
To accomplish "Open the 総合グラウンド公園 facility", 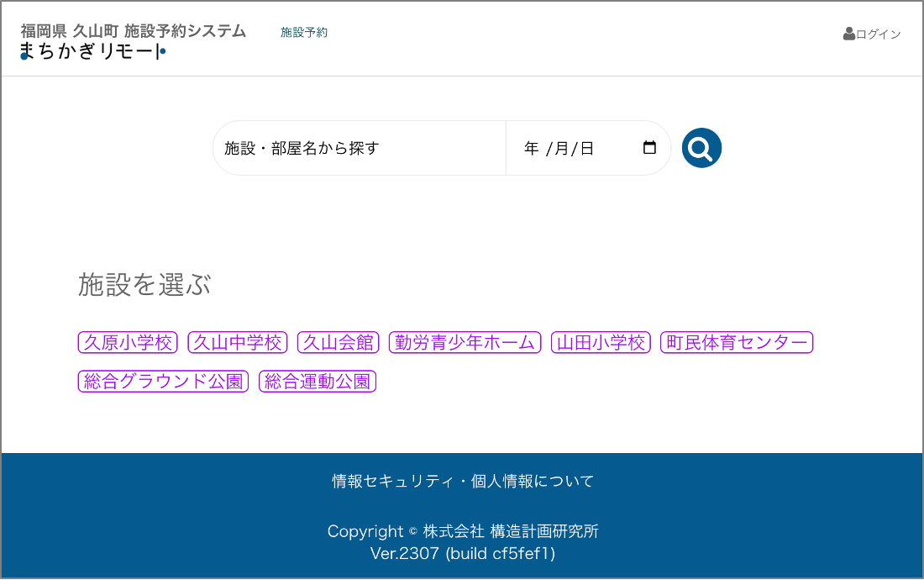I will [x=163, y=382].
